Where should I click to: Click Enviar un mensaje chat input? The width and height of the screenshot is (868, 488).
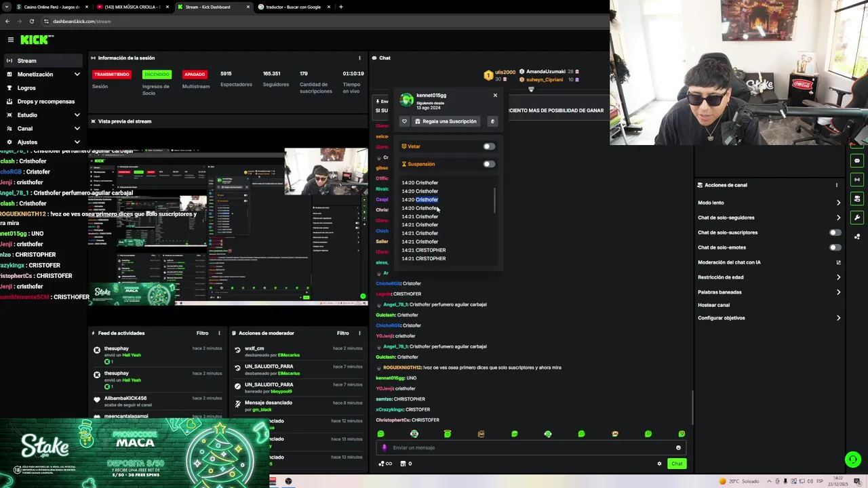[x=531, y=447]
